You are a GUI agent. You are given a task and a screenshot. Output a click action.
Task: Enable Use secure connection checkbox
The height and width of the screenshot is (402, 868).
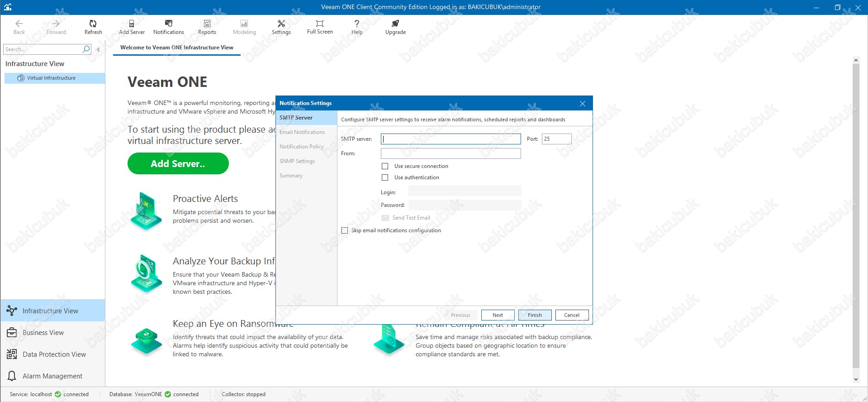tap(385, 166)
